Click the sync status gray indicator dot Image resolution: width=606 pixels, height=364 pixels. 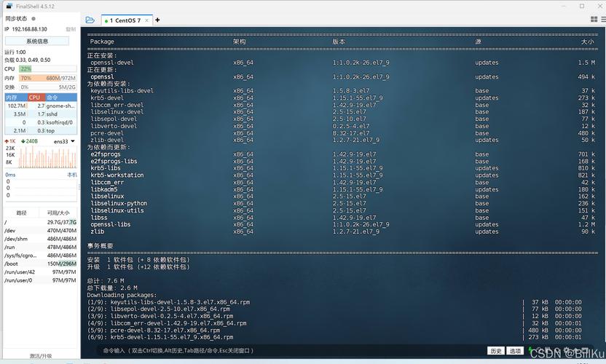[x=34, y=18]
